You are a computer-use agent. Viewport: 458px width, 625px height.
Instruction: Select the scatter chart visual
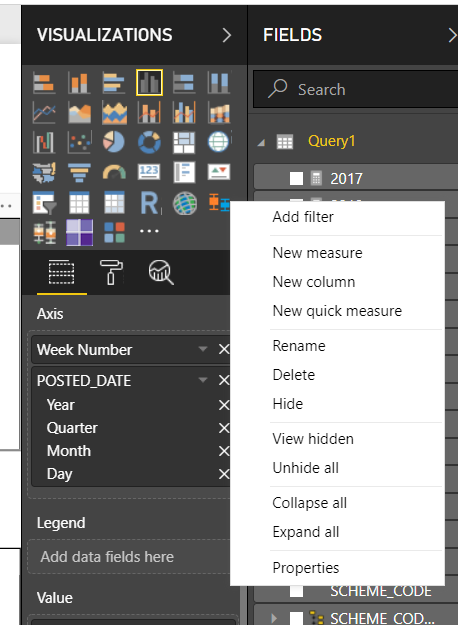coord(79,142)
